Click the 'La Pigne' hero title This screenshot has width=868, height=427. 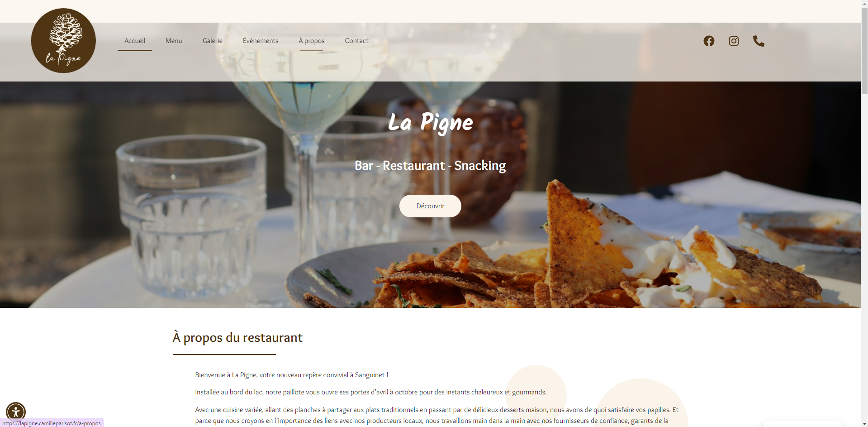coord(430,123)
